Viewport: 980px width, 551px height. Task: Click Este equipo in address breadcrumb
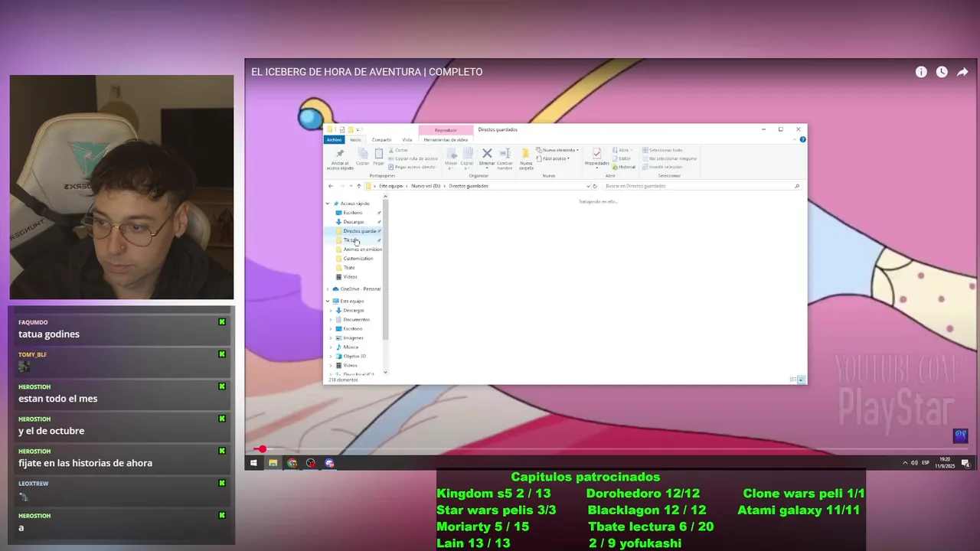[x=390, y=186]
